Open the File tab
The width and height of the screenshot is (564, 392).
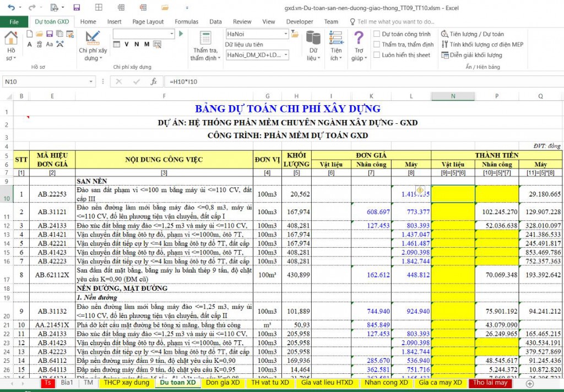(x=14, y=21)
